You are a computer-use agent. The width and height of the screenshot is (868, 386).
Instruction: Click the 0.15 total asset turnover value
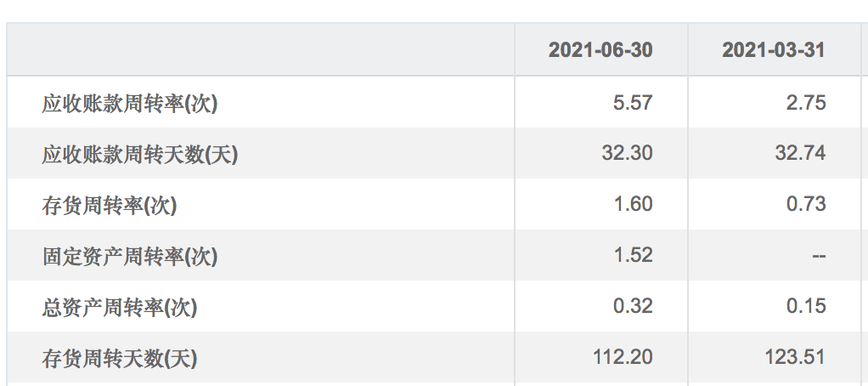click(806, 306)
